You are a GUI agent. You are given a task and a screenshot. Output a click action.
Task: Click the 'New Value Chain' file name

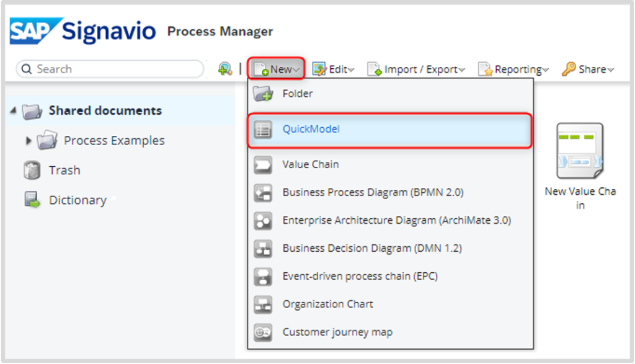click(x=580, y=198)
